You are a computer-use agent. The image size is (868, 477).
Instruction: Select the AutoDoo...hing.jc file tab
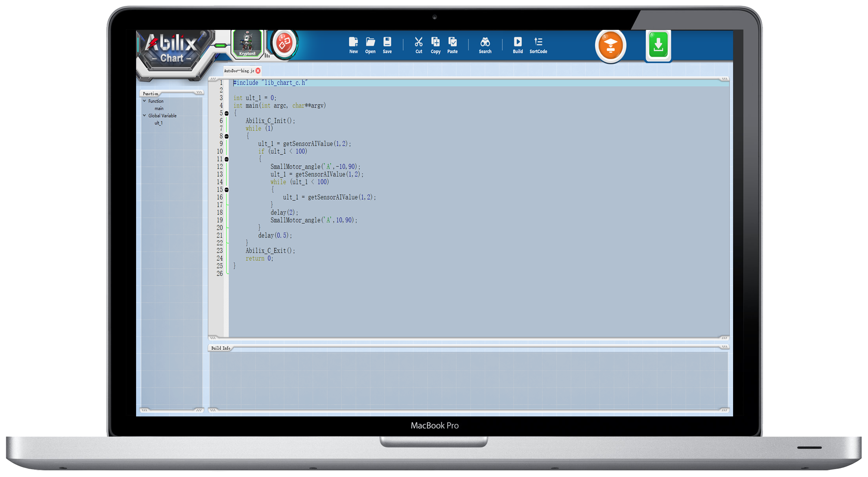coord(239,71)
